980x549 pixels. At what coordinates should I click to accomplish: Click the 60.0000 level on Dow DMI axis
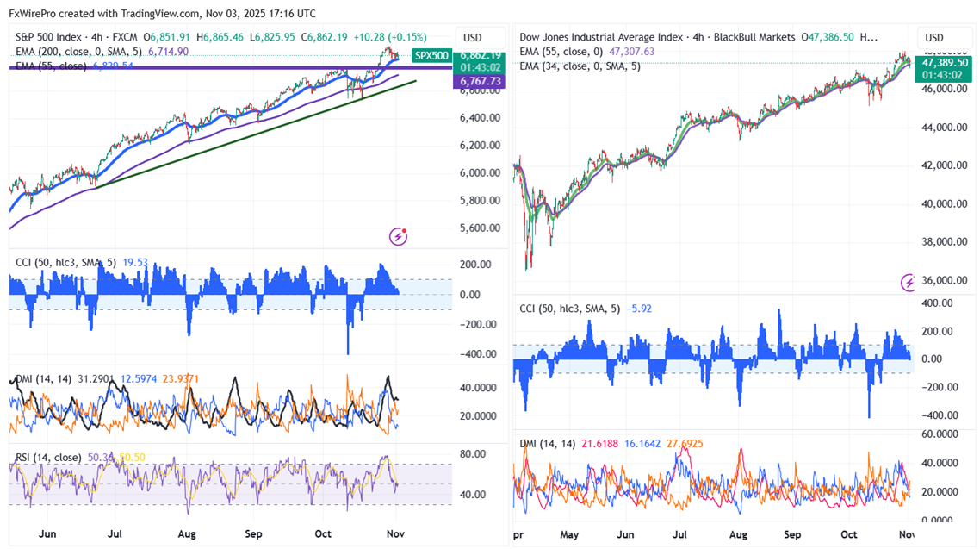click(x=940, y=434)
